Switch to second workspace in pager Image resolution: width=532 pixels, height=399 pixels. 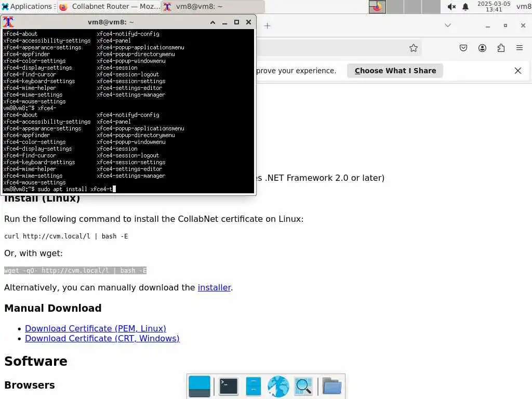(x=395, y=7)
